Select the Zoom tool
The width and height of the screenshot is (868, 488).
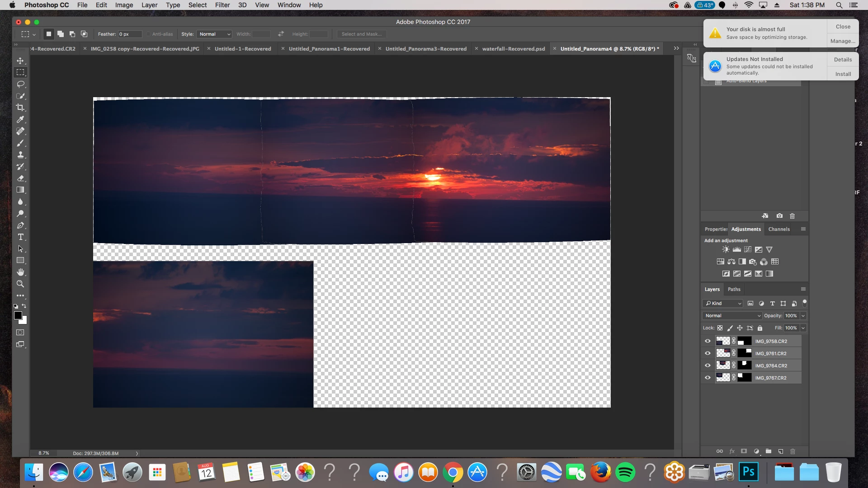20,284
